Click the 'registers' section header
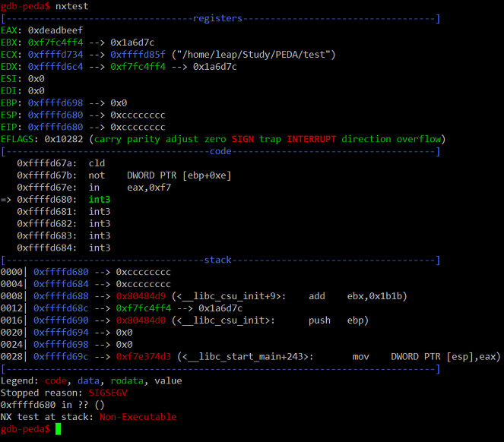The height and width of the screenshot is (442, 504). point(217,18)
